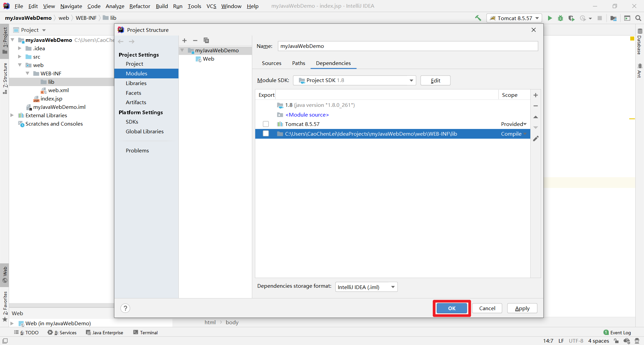Viewport: 644px width, 345px height.
Task: Start debugging with the bug icon
Action: pos(560,18)
